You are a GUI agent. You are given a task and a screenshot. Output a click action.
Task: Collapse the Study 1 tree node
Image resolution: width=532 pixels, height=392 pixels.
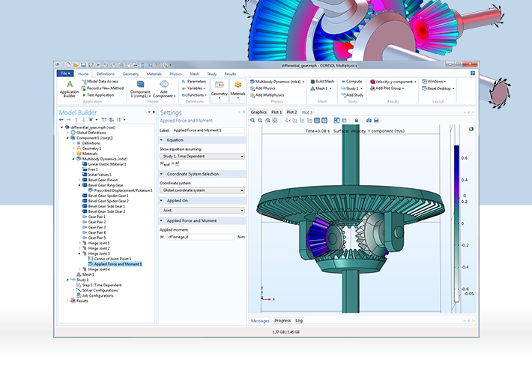[x=67, y=280]
